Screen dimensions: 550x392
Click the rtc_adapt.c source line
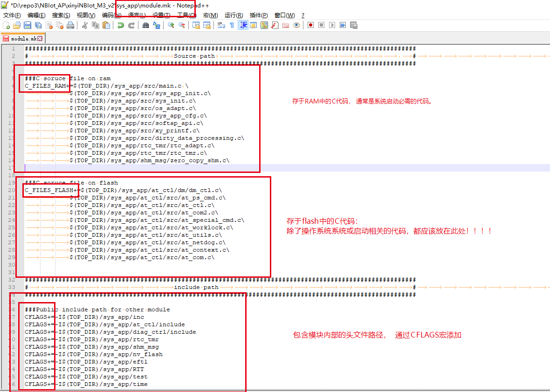pos(142,145)
